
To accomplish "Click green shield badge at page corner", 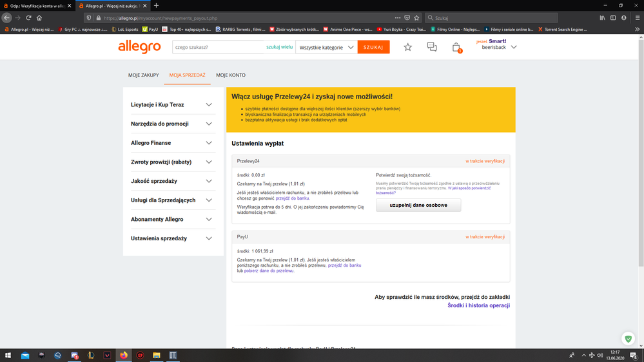I will [628, 339].
